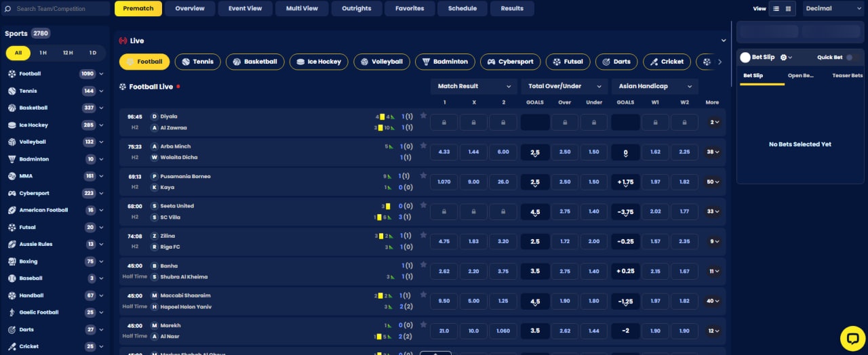Switch to the Prematch tab
868x355 pixels.
[x=138, y=9]
